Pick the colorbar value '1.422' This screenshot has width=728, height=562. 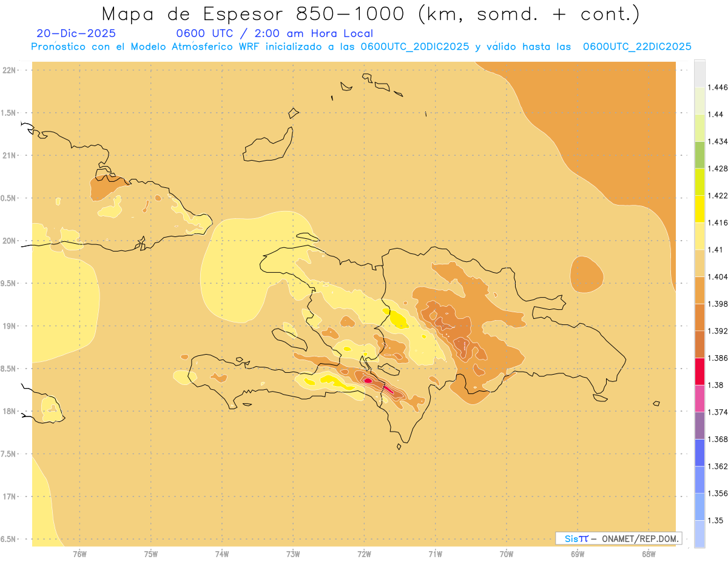pos(718,195)
